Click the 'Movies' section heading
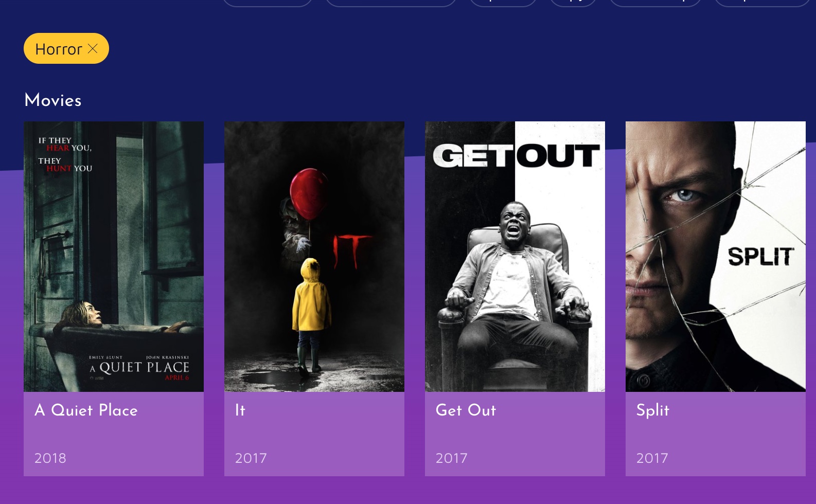Screen dimensions: 816x504 click(x=53, y=100)
